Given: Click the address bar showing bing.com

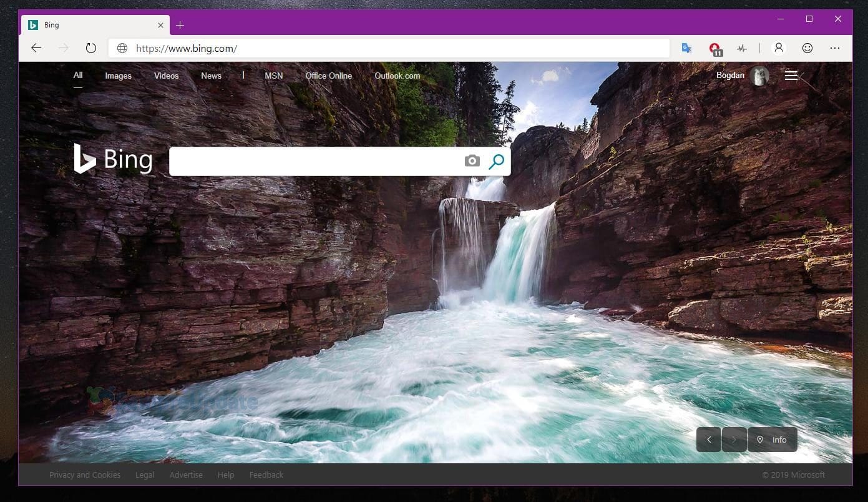Looking at the screenshot, I should coord(389,48).
